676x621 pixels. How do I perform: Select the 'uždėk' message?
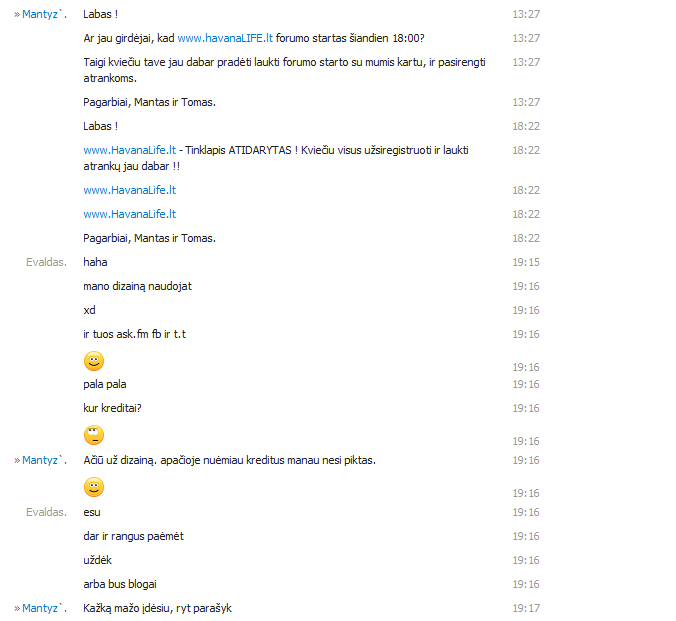(97, 560)
